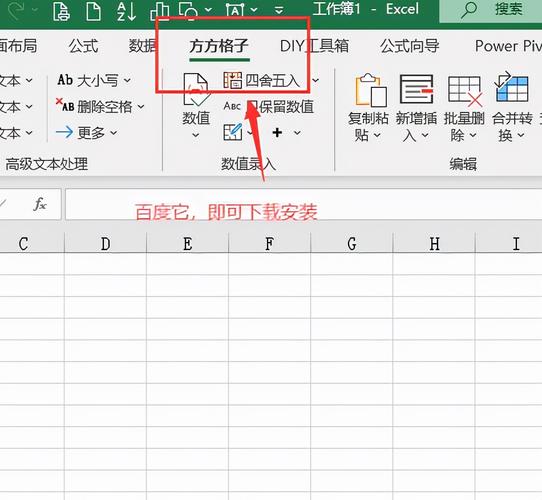542x500 pixels.
Task: Select column F header
Action: click(270, 243)
